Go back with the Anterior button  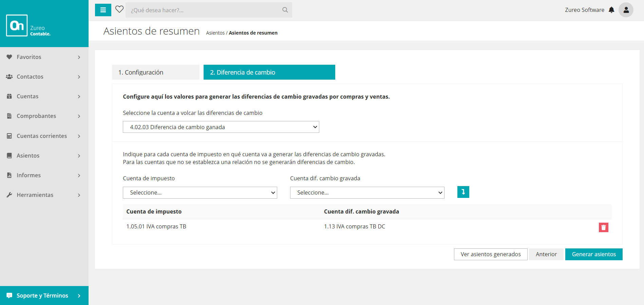point(546,254)
